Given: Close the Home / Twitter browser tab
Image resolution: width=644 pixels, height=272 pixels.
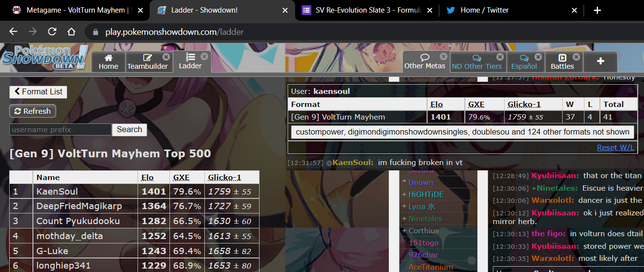Looking at the screenshot, I should click(574, 10).
